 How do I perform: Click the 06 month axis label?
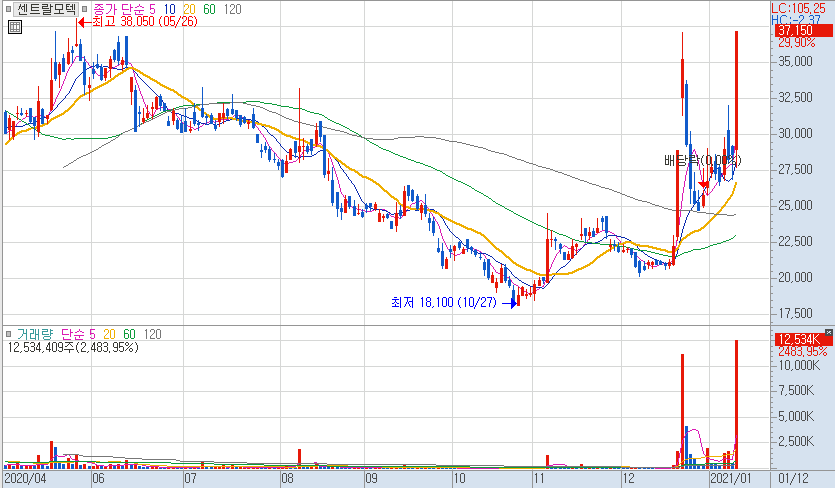[99, 478]
